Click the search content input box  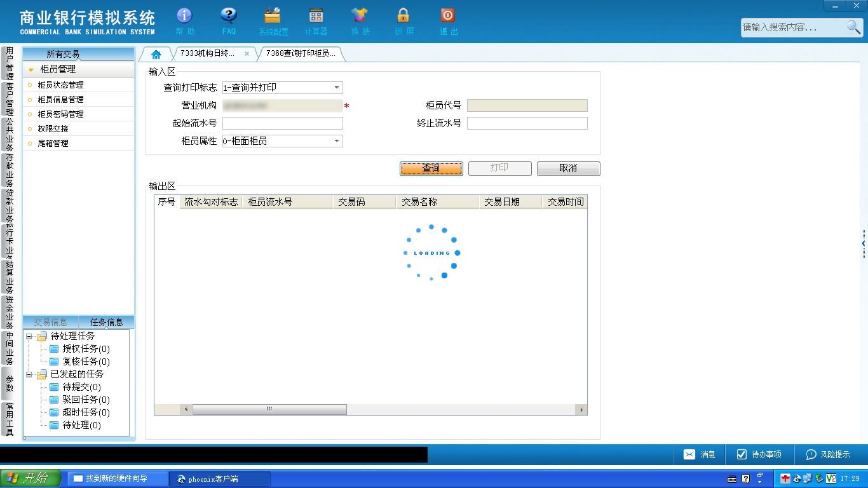[793, 27]
